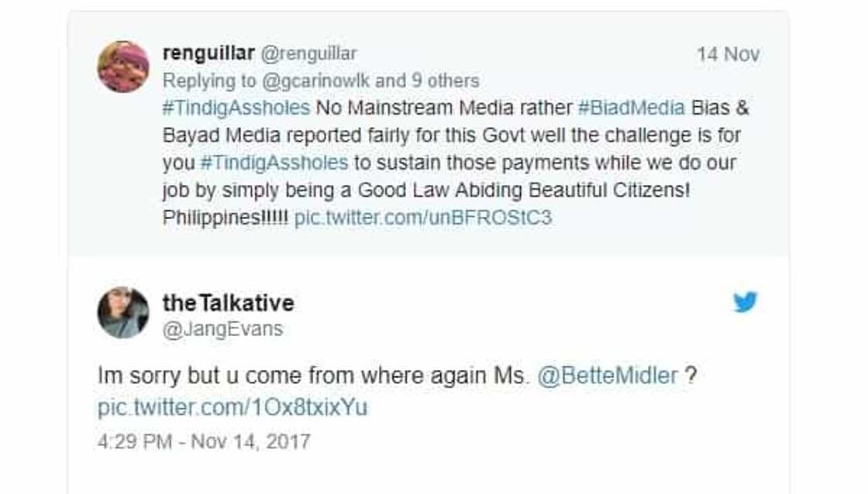Click the @JangEvans handle

click(222, 328)
